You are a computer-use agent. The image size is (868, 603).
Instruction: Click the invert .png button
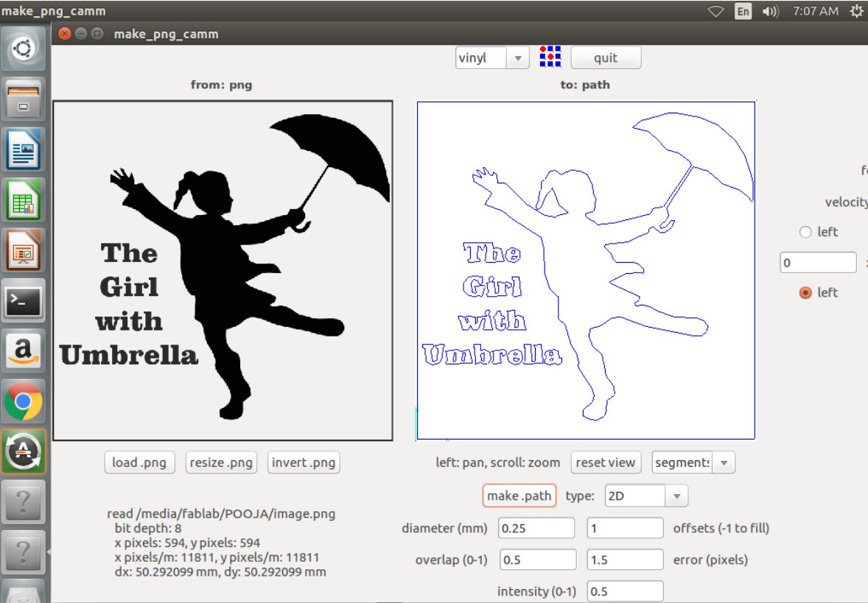(304, 462)
